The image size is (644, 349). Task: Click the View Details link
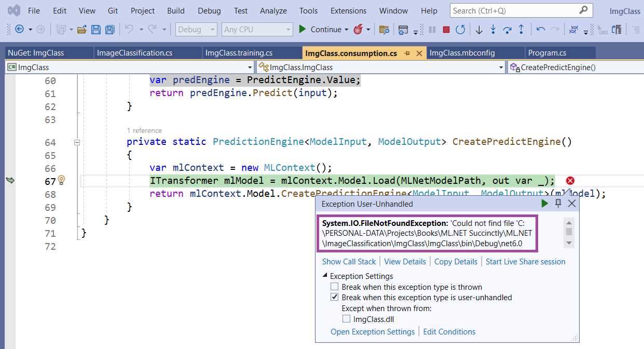405,261
